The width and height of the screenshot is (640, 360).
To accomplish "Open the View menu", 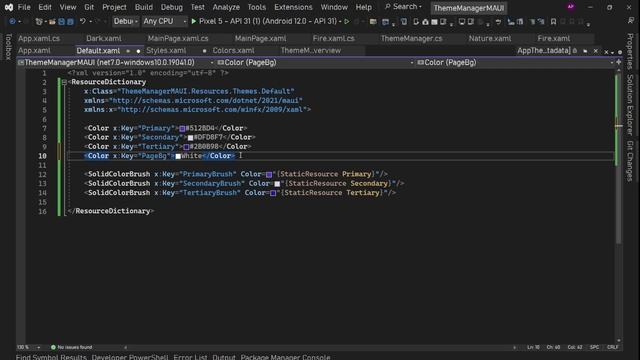I will point(68,7).
